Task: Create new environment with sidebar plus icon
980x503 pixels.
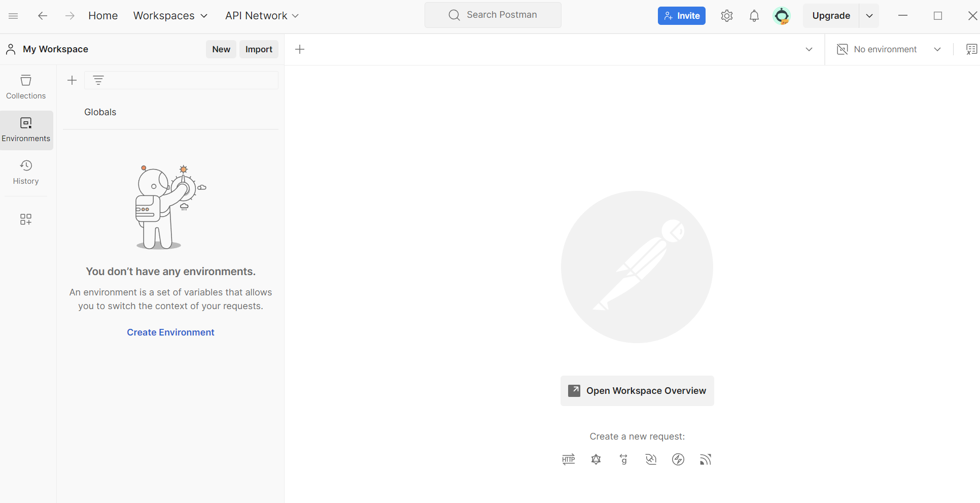Action: [x=72, y=80]
